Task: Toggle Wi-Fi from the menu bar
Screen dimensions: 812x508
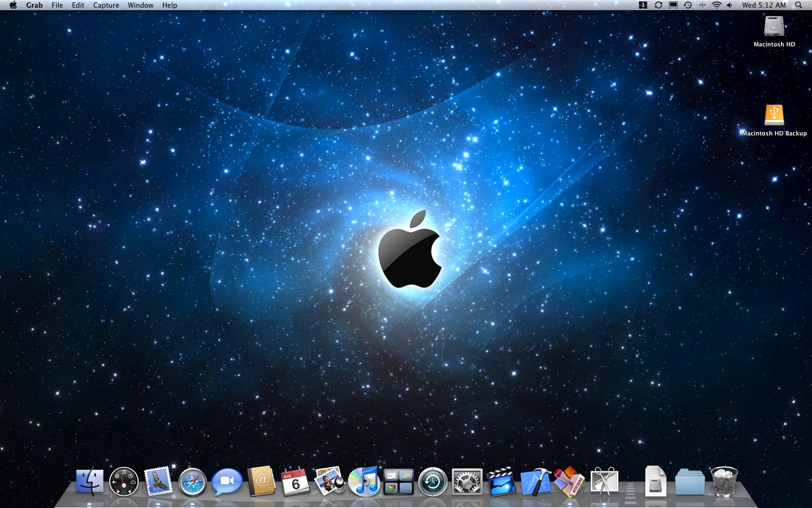Action: tap(717, 5)
